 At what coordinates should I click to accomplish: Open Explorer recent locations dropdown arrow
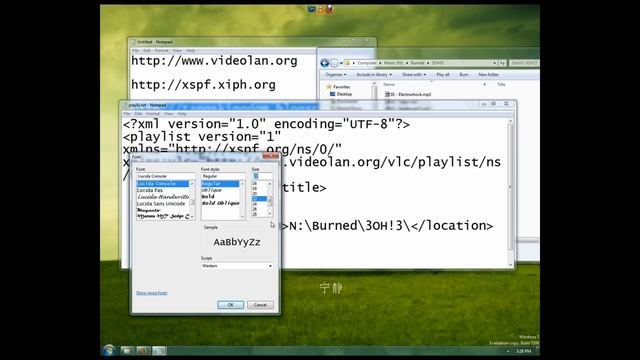tap(341, 63)
